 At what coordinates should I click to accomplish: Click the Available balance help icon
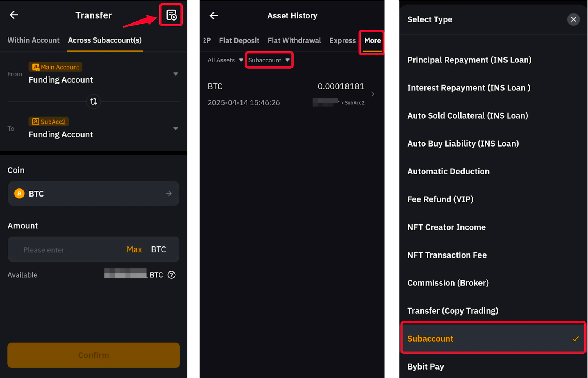pos(171,275)
